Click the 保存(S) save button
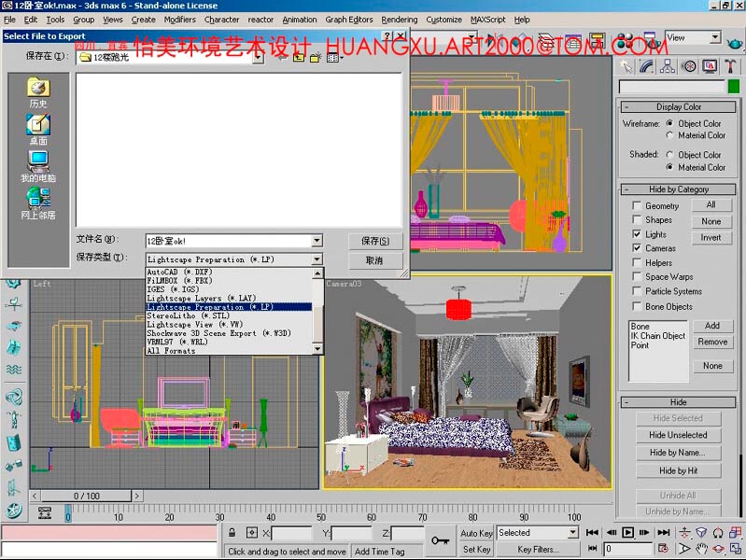The height and width of the screenshot is (560, 746). tap(375, 241)
